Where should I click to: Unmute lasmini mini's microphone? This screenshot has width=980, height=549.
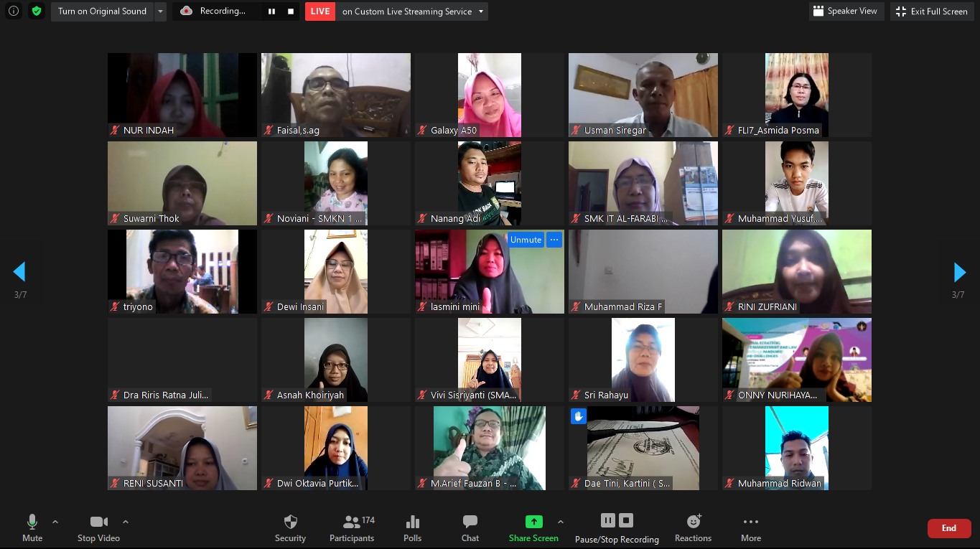(526, 240)
